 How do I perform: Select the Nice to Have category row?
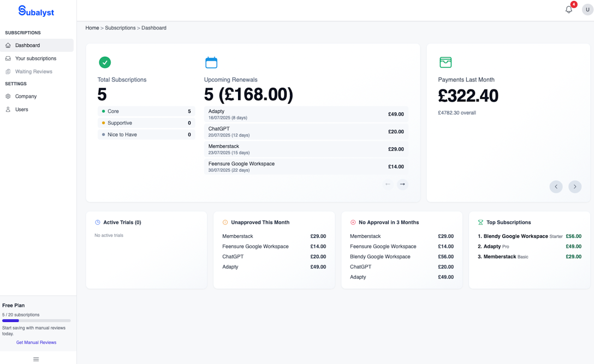click(x=146, y=134)
